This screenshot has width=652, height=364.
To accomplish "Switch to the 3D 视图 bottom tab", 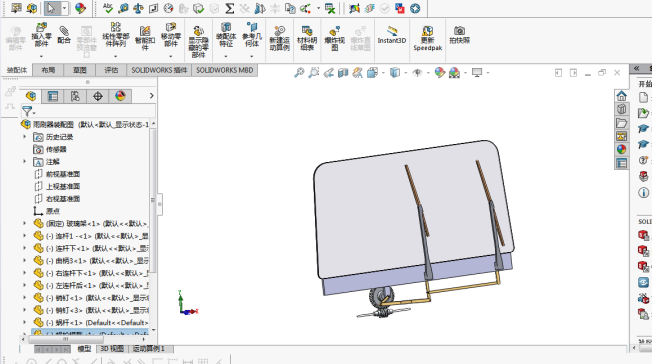I will click(x=112, y=349).
